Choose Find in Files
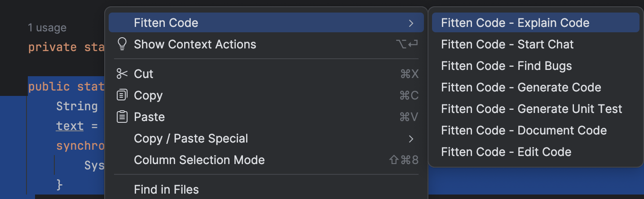644x199 pixels. pyautogui.click(x=266, y=190)
